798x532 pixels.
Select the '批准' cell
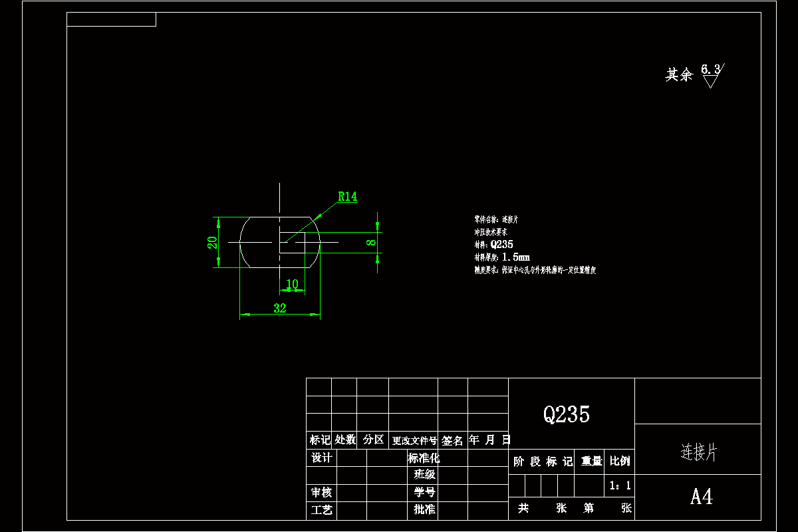tap(424, 509)
